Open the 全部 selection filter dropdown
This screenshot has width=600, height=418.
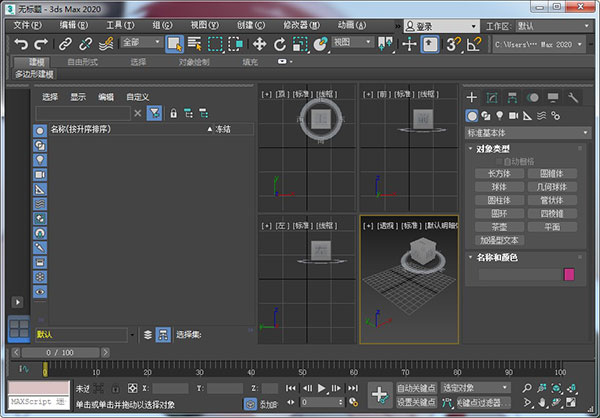pos(139,44)
